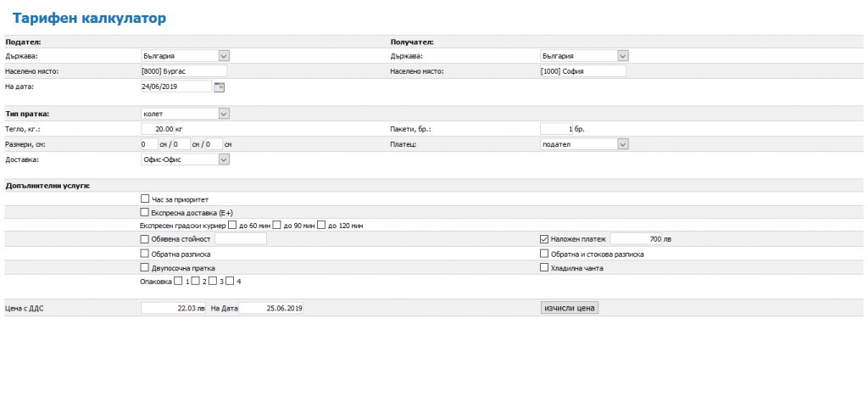Open the Доставка Офис-Офис dropdown
This screenshot has height=408, width=868.
click(224, 159)
